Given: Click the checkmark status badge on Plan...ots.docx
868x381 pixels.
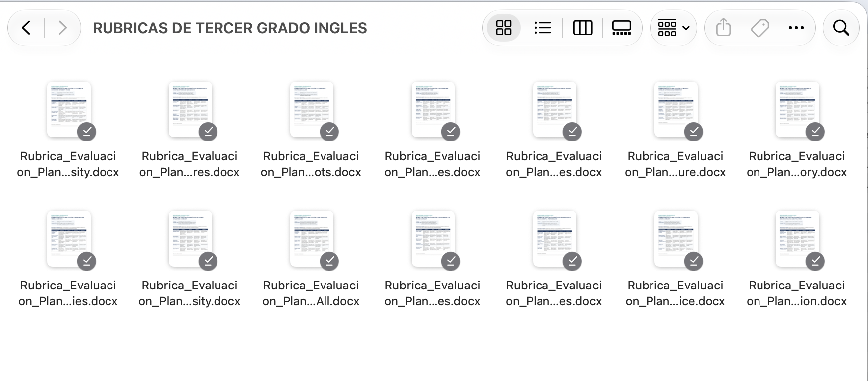Looking at the screenshot, I should coord(329,132).
